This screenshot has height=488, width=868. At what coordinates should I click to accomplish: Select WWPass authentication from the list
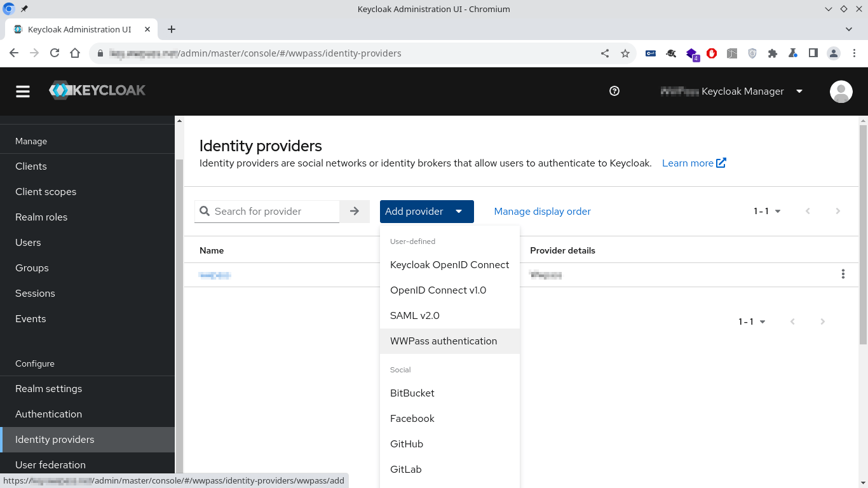[444, 341]
